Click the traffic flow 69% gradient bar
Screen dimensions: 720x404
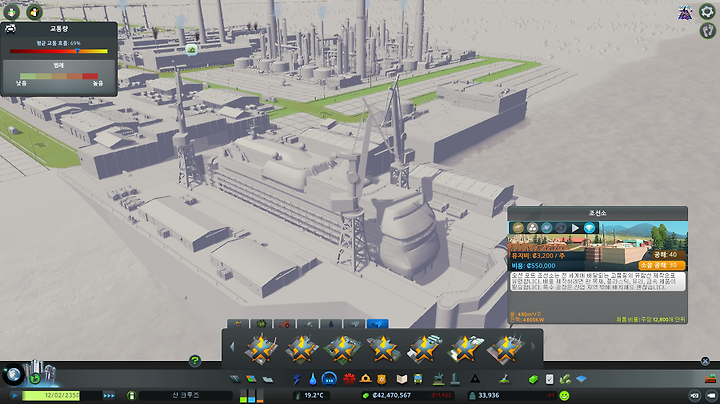coord(59,51)
